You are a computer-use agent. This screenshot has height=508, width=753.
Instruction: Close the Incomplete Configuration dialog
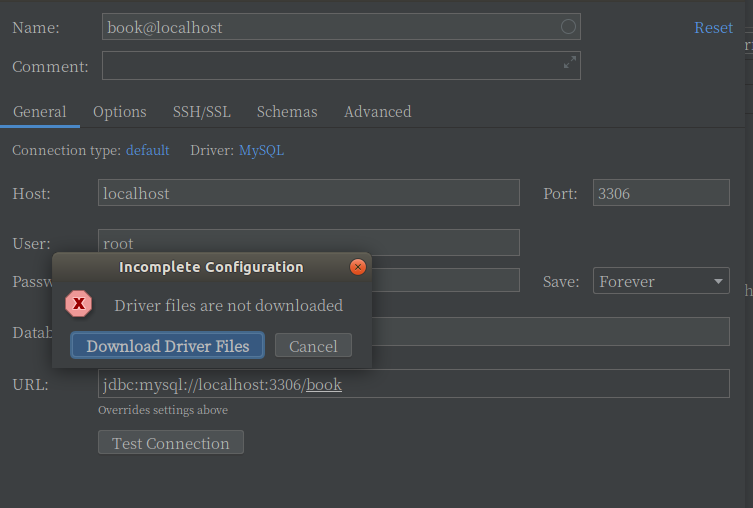357,267
